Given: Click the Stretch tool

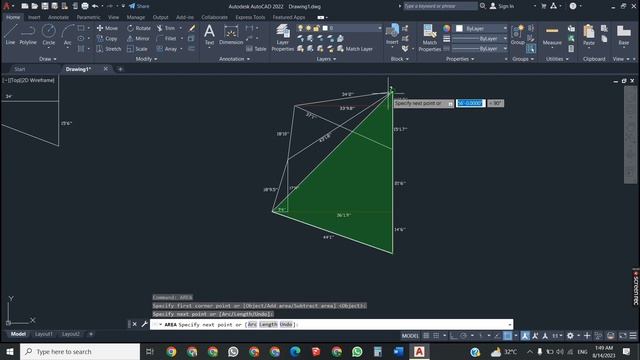Looking at the screenshot, I should [109, 49].
